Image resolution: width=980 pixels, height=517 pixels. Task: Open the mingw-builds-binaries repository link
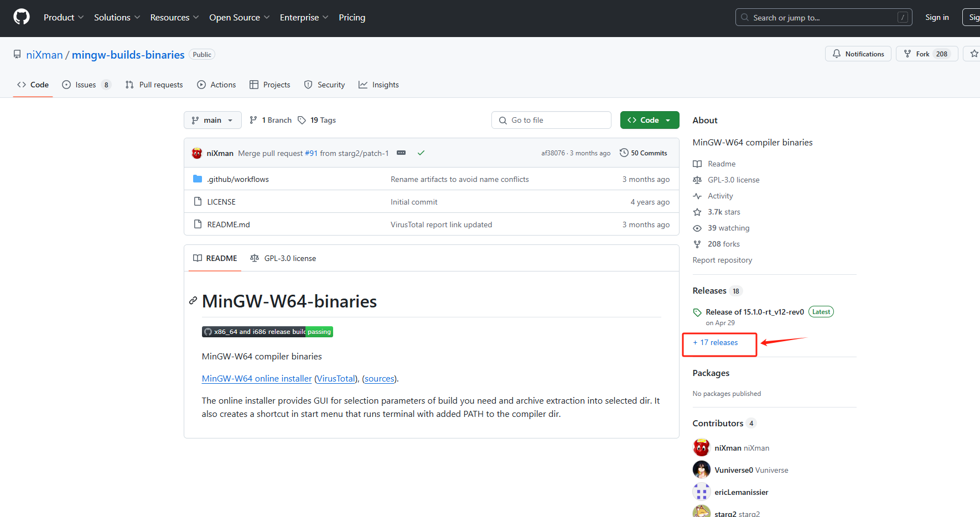click(128, 55)
